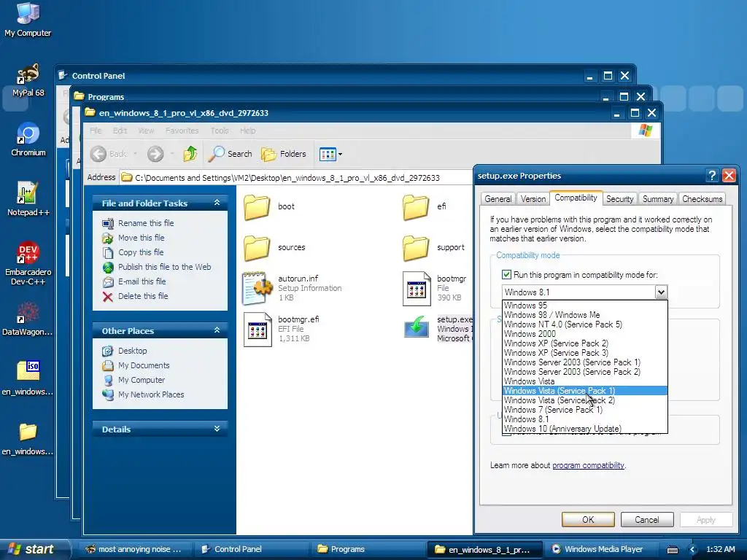Open DataWagon desktop shortcut
Image resolution: width=747 pixels, height=560 pixels.
(x=28, y=319)
